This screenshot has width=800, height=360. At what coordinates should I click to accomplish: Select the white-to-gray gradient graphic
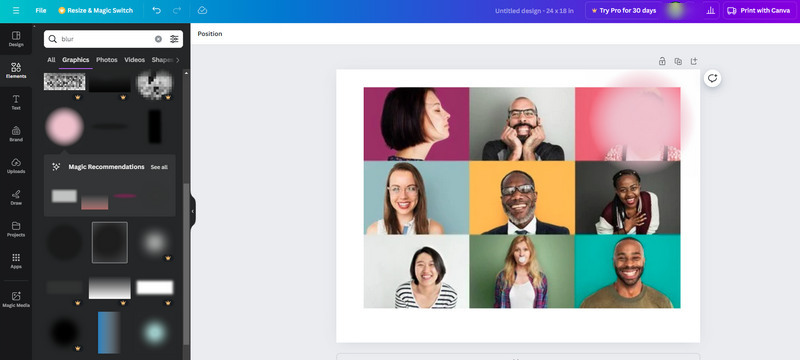click(x=110, y=288)
